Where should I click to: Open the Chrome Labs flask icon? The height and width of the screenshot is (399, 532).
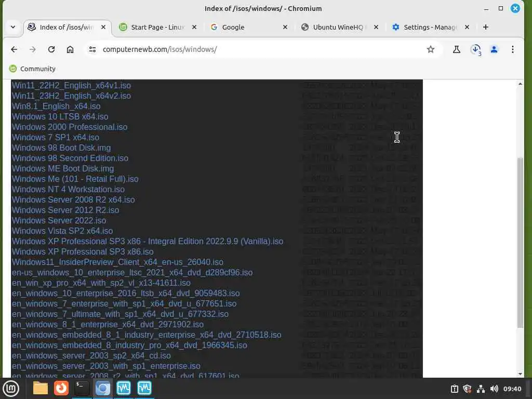point(456,49)
